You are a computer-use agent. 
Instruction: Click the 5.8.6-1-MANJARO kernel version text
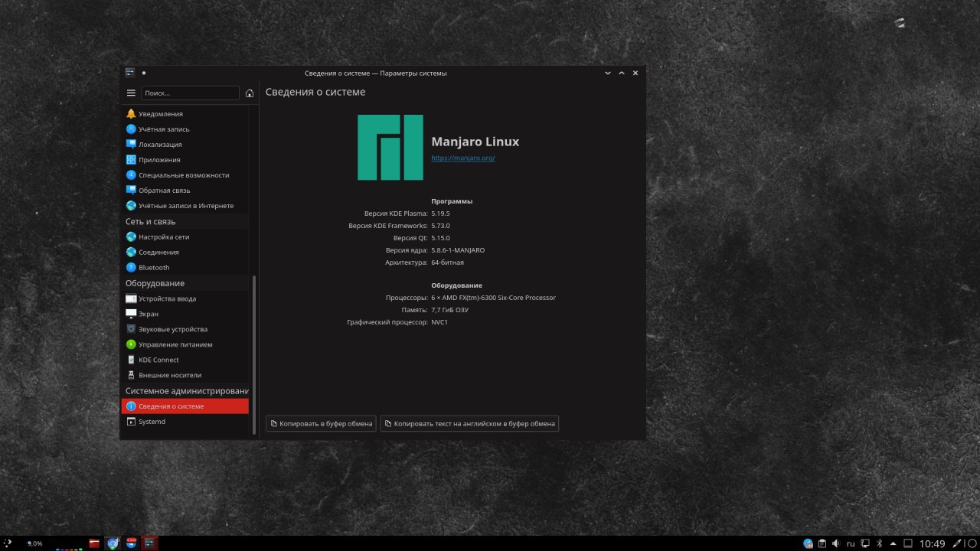pos(458,250)
